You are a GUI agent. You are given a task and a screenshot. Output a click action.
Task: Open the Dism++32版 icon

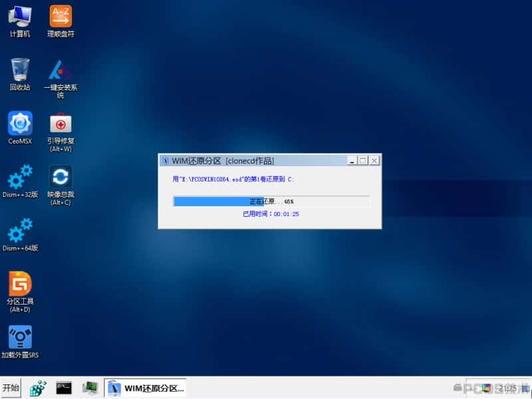pos(20,181)
